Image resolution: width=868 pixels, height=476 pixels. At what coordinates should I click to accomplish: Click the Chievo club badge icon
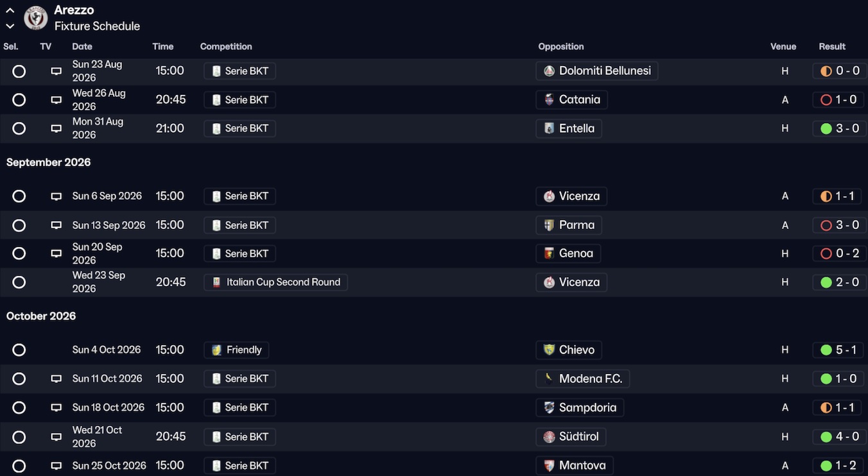tap(549, 350)
